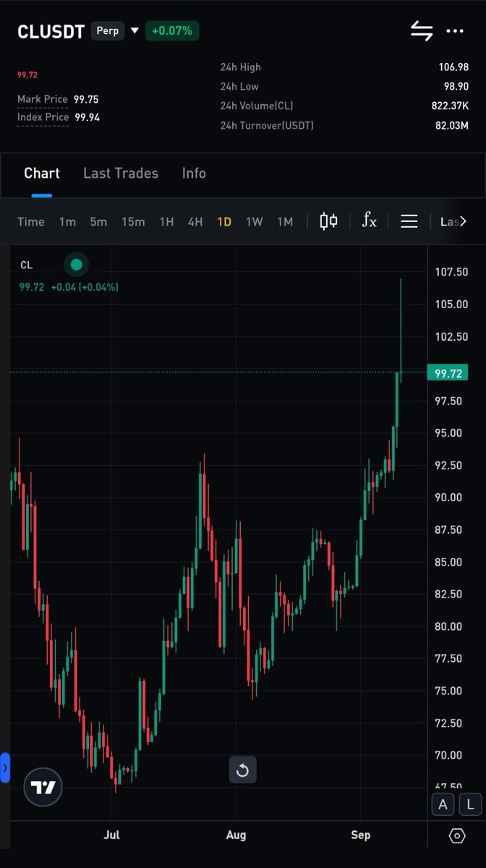Toggle log scale L button

[470, 804]
